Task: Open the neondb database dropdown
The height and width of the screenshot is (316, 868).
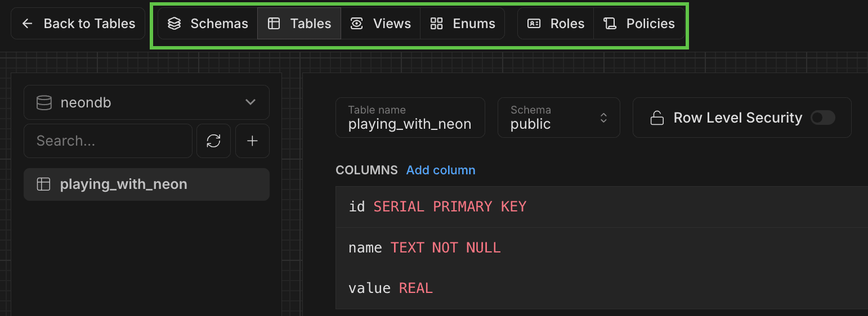Action: point(146,103)
